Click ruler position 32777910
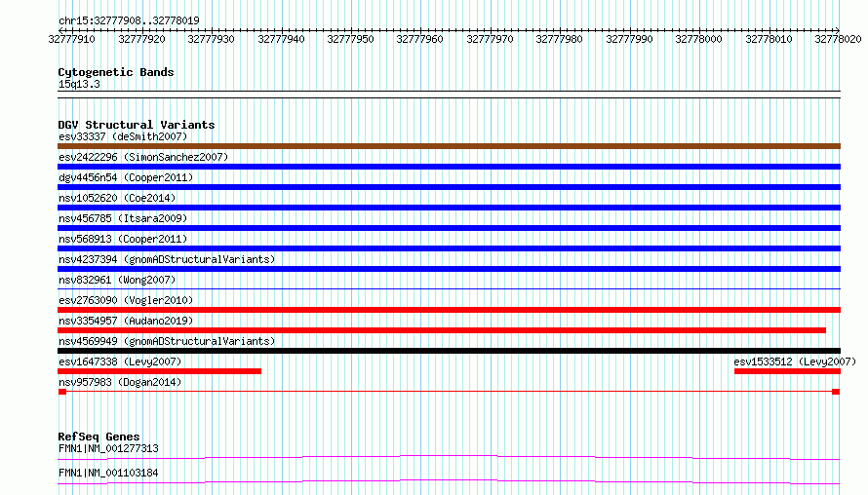This screenshot has height=495, width=868. (x=72, y=39)
